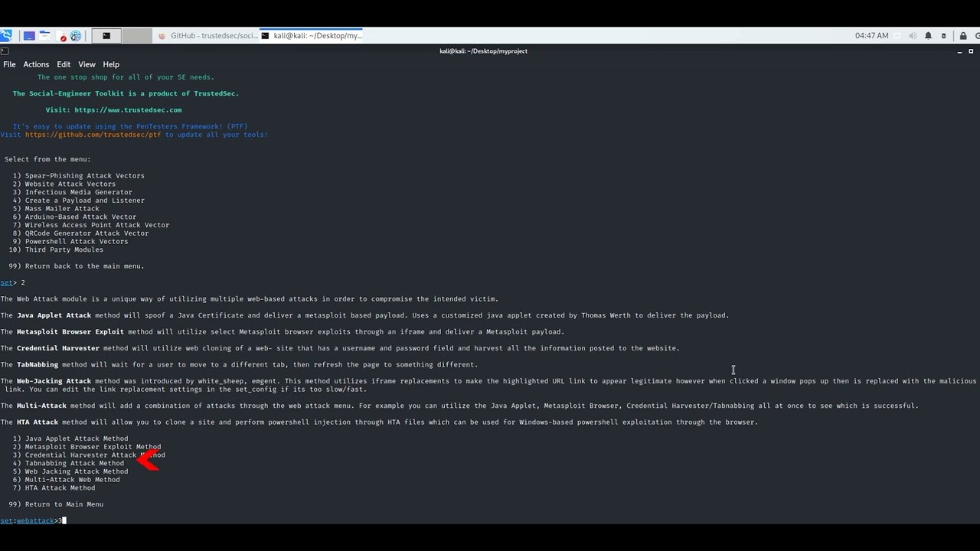Open the Help menu
This screenshot has height=551, width=980.
point(111,64)
